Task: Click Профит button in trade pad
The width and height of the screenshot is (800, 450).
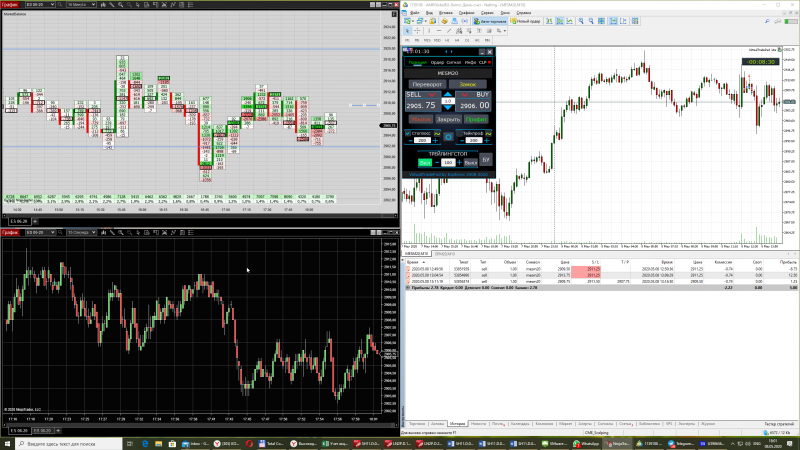Action: pyautogui.click(x=476, y=119)
